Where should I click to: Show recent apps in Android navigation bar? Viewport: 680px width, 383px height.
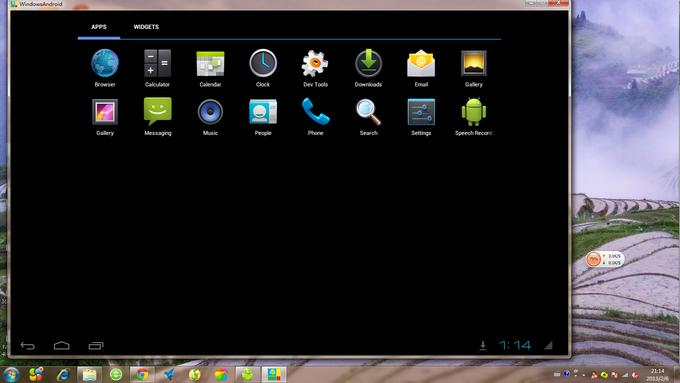(x=96, y=346)
